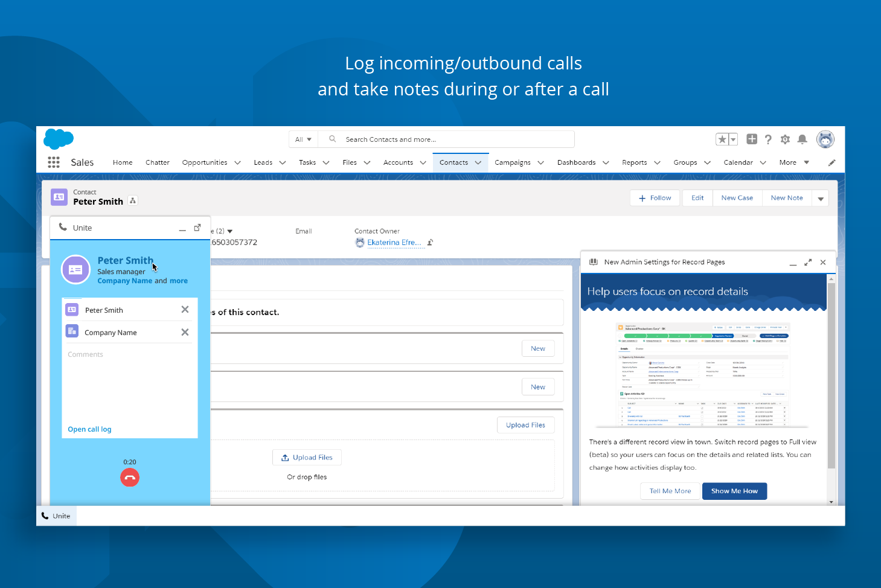Screen dimensions: 881x588
Task: Open call log link in Unite panel
Action: point(89,429)
